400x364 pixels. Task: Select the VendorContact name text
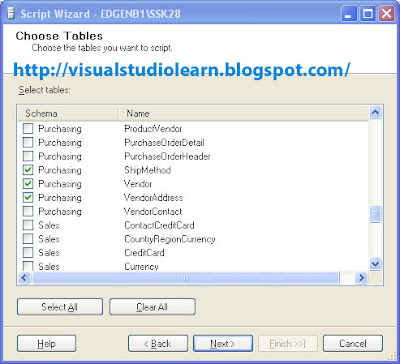[153, 211]
